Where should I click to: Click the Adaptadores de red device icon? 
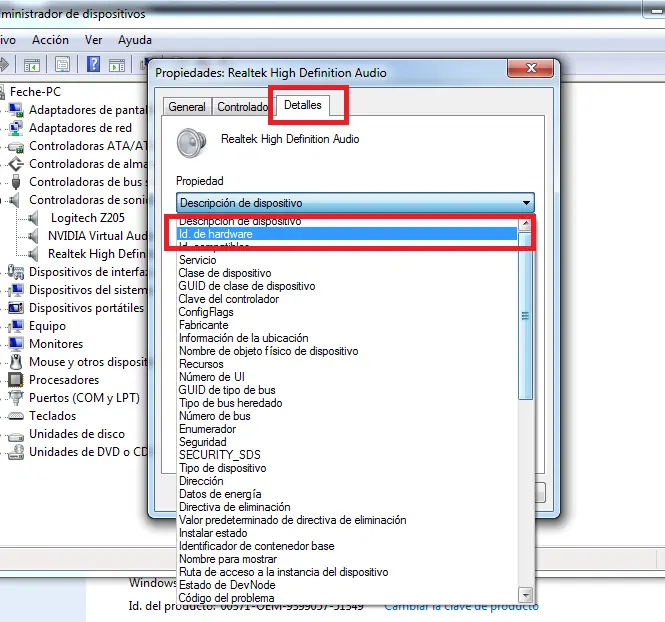[x=16, y=128]
